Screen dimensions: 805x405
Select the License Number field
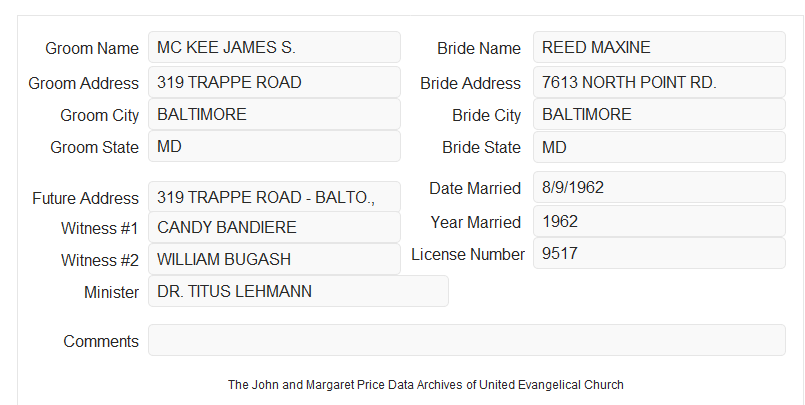pos(659,253)
